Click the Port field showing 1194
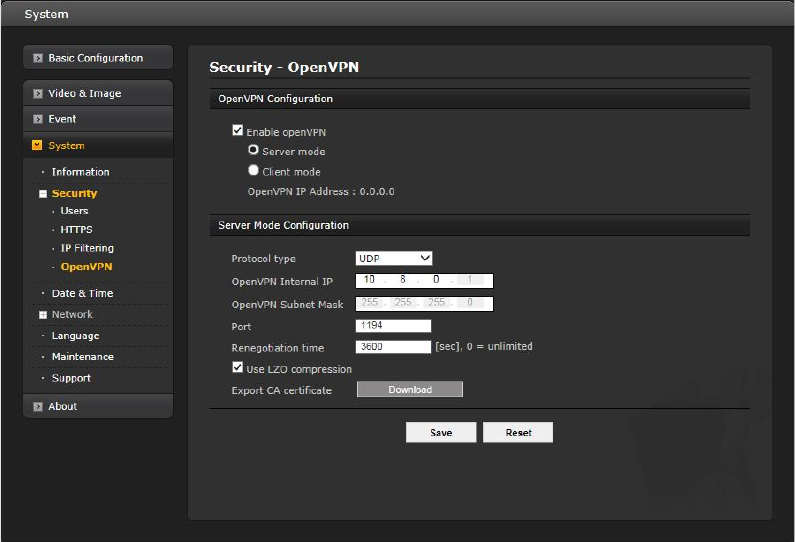Image resolution: width=795 pixels, height=542 pixels. click(x=393, y=326)
